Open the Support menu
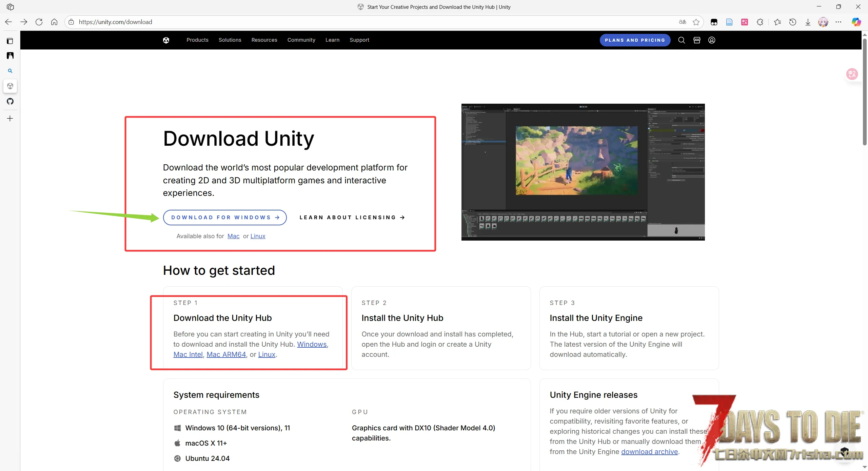The width and height of the screenshot is (868, 471). 359,40
